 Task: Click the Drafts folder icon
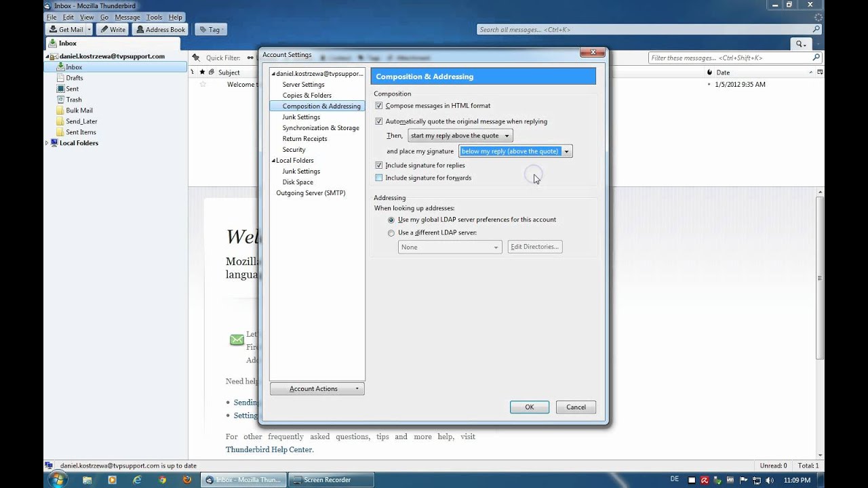60,78
